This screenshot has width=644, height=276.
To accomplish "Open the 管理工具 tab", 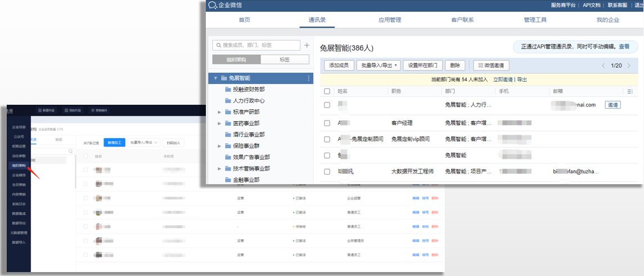I will tap(535, 20).
